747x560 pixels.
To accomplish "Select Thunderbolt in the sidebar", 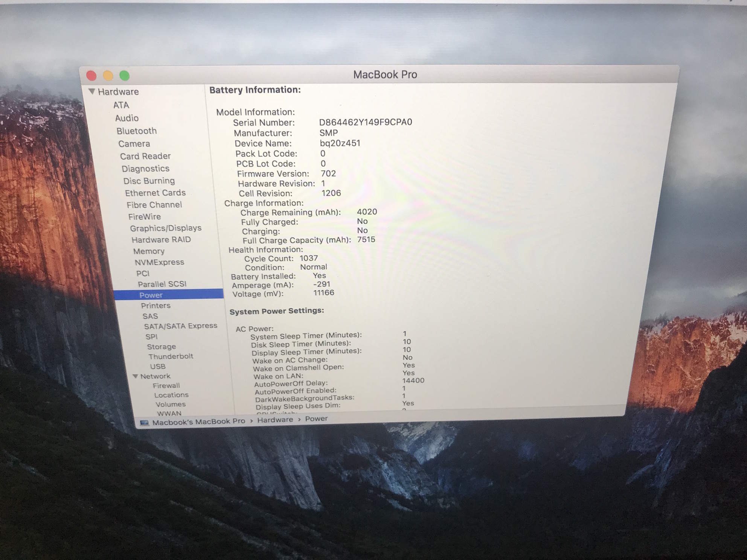I will (x=171, y=356).
